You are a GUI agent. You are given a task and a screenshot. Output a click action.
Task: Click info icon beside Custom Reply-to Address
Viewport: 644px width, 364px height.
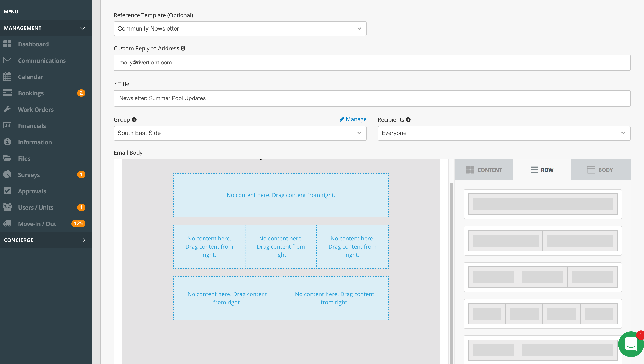coord(183,48)
